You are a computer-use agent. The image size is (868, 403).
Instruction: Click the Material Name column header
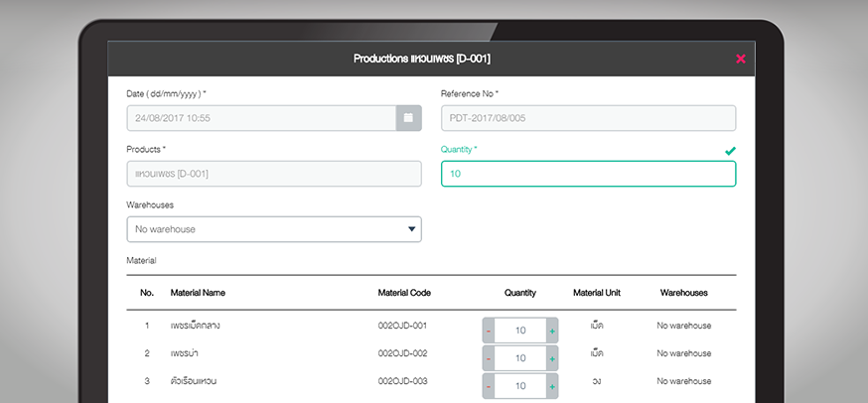point(198,293)
